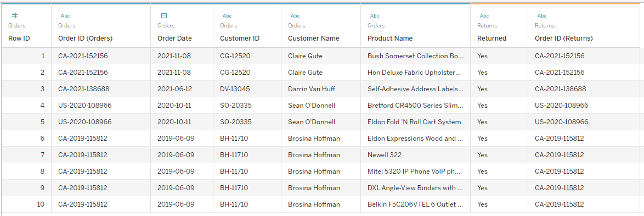644x216 pixels.
Task: Click product Mitel 5320 IP Phone VoIP ph...
Action: point(416,171)
